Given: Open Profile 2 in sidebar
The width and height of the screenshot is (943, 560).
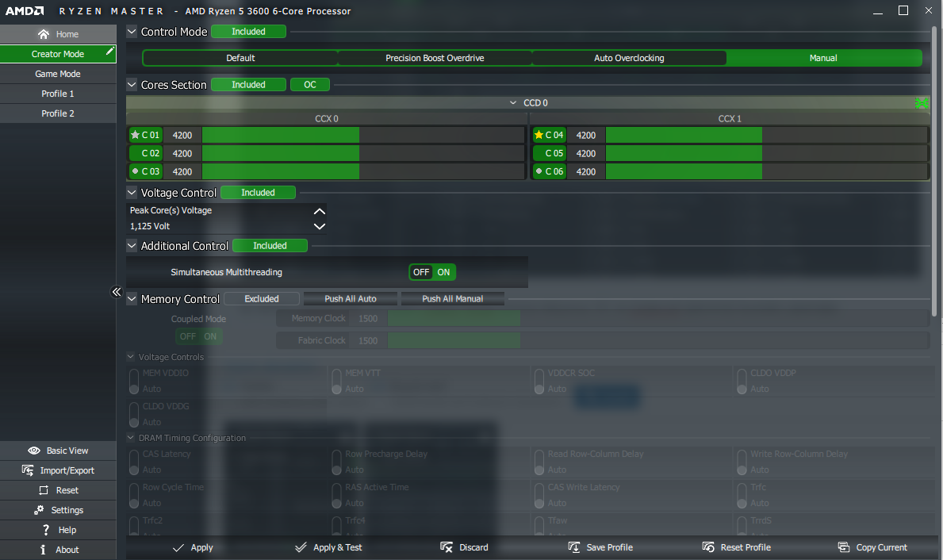Looking at the screenshot, I should coord(58,113).
